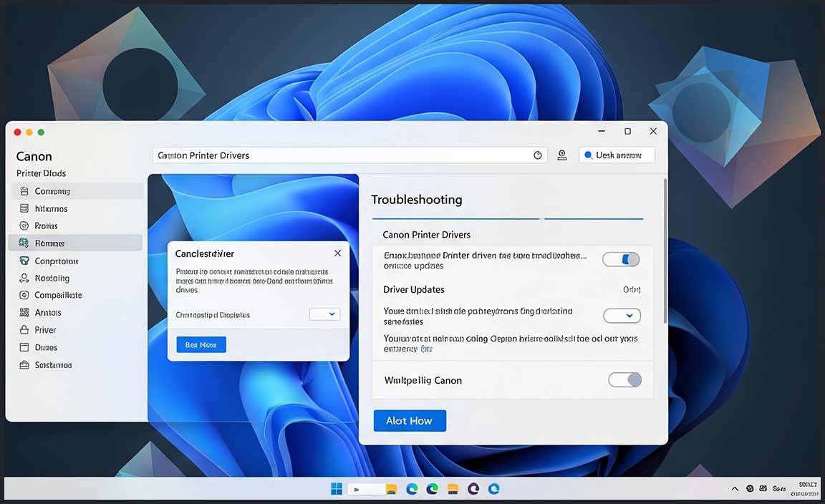
Task: Open the Windows Start menu
Action: coord(336,489)
